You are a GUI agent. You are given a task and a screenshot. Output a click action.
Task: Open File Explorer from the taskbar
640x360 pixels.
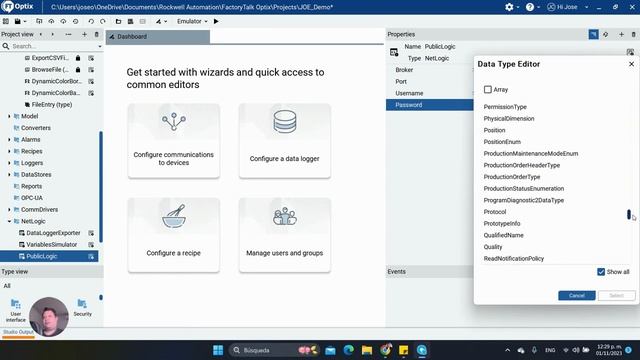[367, 350]
